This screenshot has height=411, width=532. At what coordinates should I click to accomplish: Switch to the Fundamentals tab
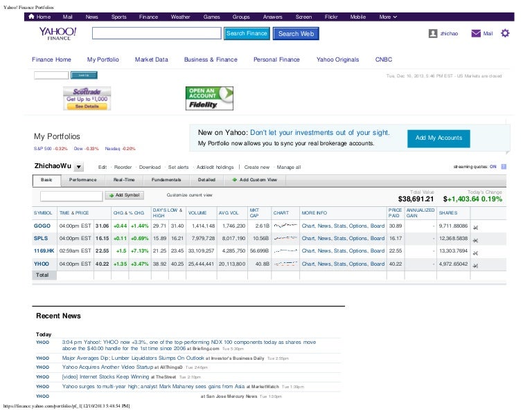[166, 180]
